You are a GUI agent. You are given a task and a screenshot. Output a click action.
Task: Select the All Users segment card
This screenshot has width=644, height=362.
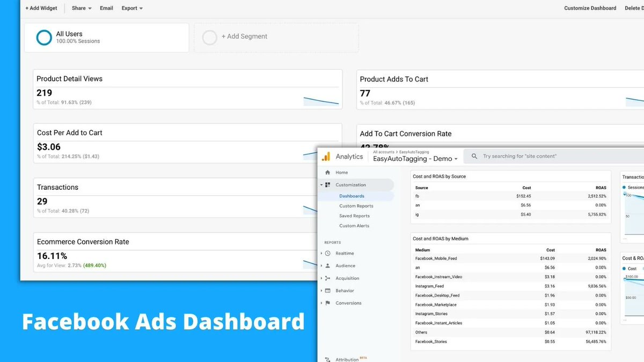[x=106, y=37]
